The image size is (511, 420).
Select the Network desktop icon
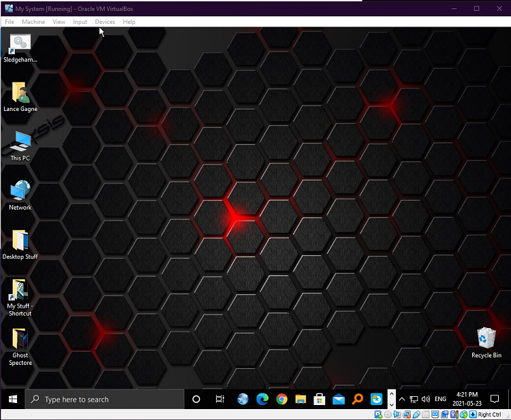(x=20, y=195)
